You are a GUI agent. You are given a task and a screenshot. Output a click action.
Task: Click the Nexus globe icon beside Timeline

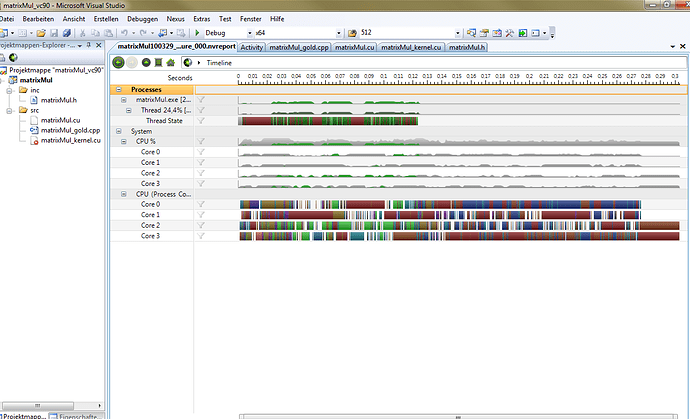pyautogui.click(x=188, y=62)
